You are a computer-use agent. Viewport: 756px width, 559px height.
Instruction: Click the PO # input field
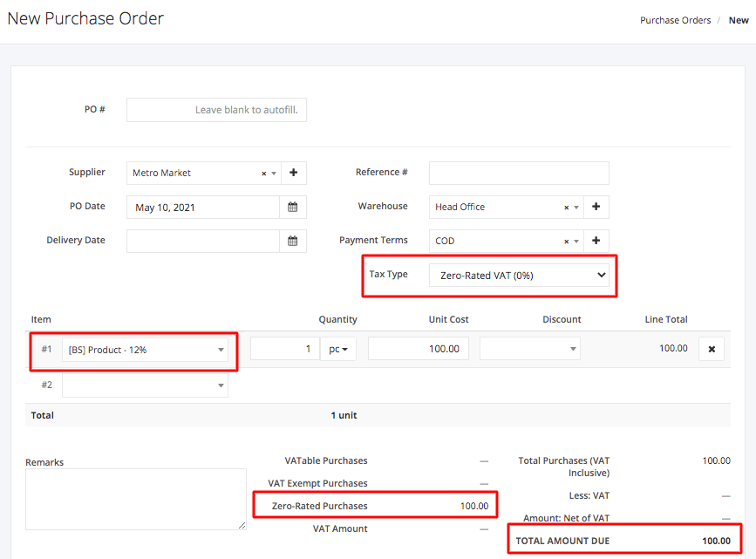pyautogui.click(x=216, y=109)
